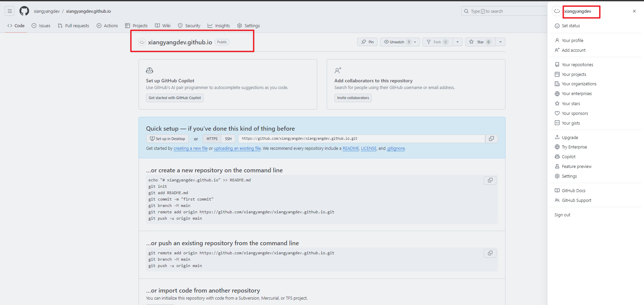Screen dimensions: 644x305
Task: Click the GitHub Octocat logo
Action: pos(24,11)
